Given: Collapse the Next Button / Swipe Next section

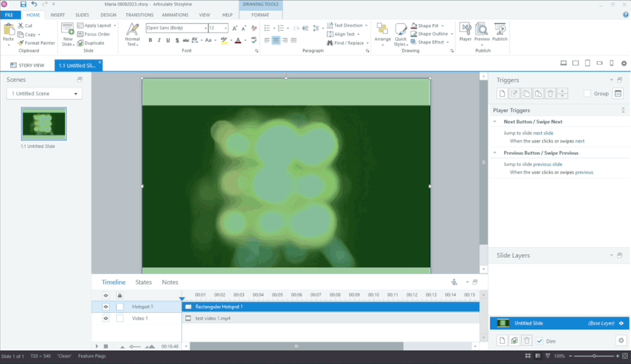Looking at the screenshot, I should 495,122.
